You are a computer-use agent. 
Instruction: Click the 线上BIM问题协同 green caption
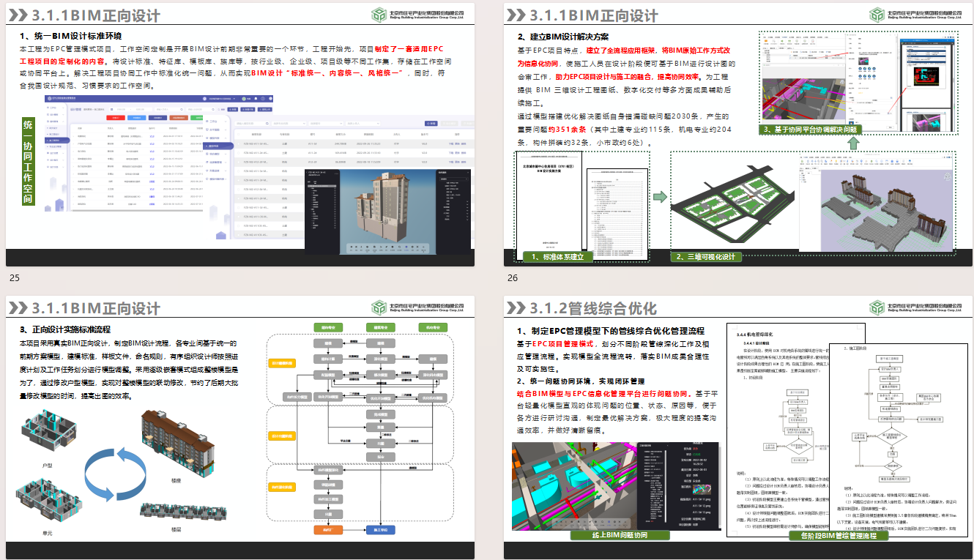click(620, 535)
